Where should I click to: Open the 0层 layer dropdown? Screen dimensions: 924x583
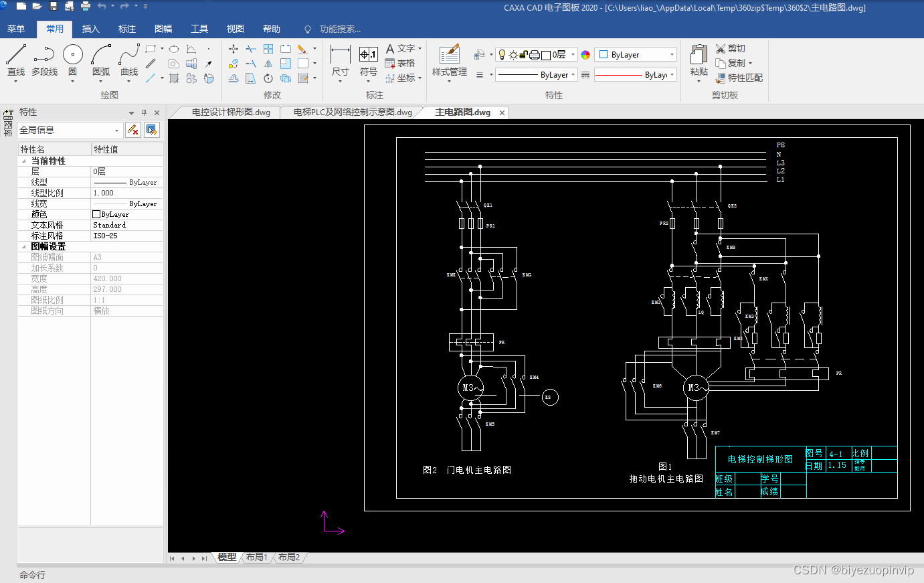point(537,55)
